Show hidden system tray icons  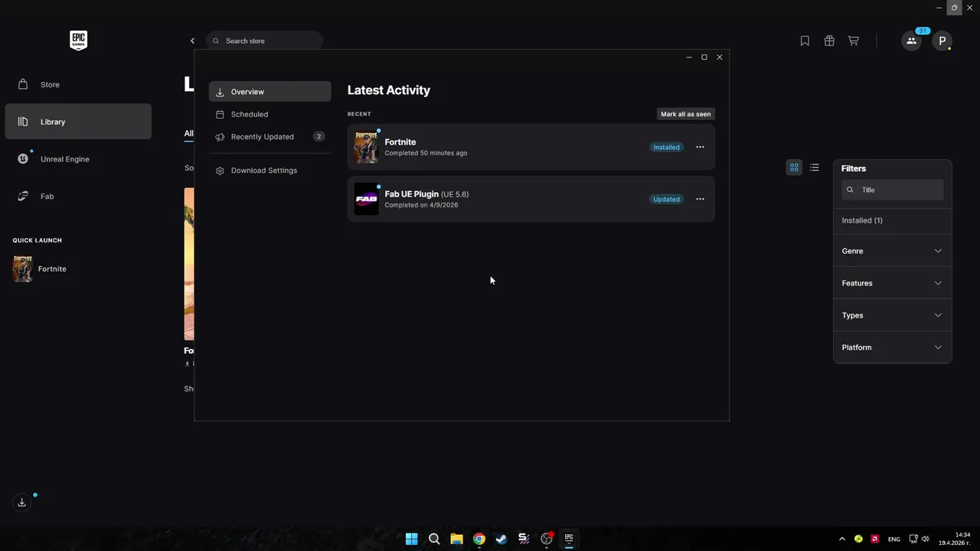(842, 539)
